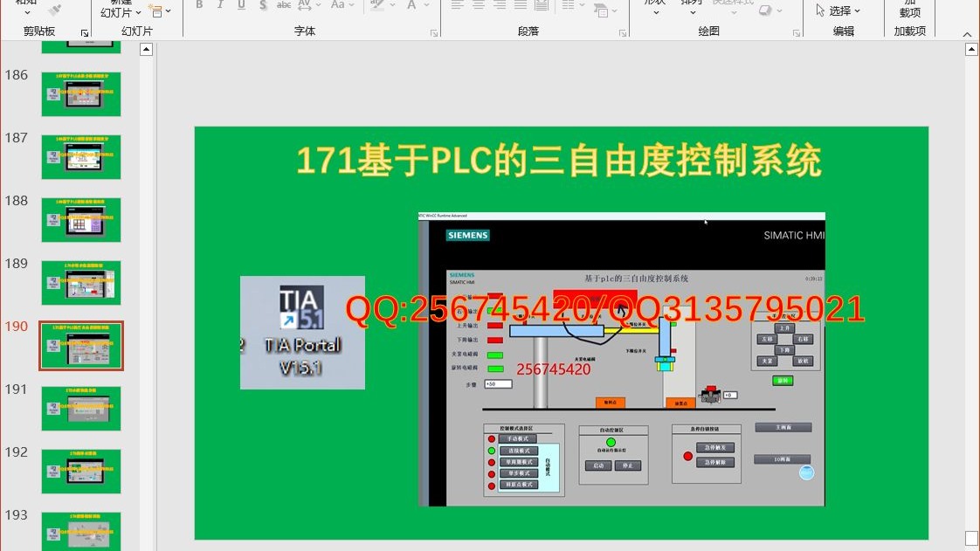Align text right in the paragraph group

(x=500, y=5)
